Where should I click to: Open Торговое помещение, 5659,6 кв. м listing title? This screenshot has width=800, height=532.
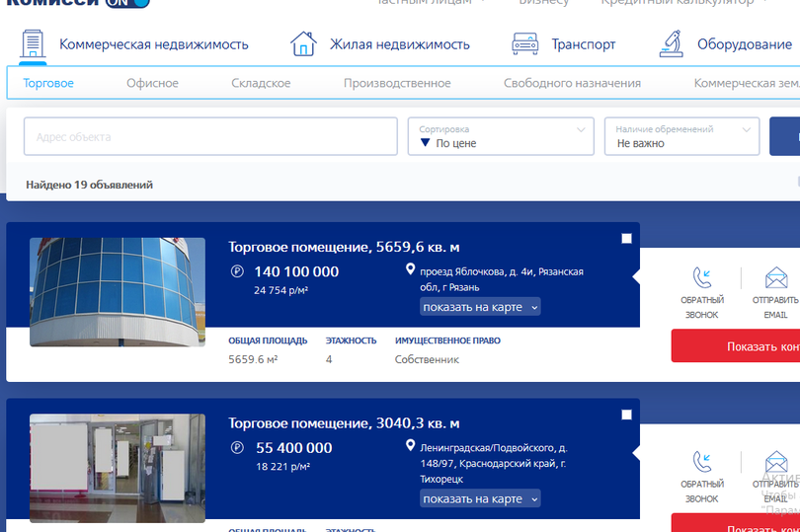point(344,247)
